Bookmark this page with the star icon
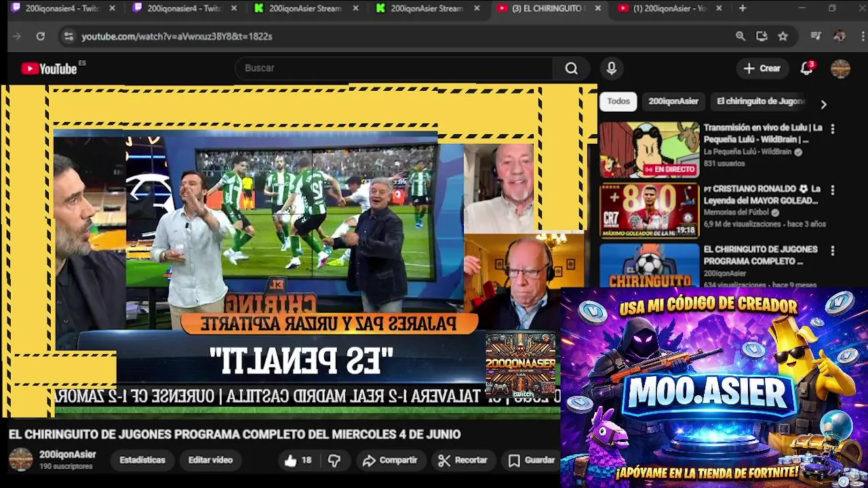The height and width of the screenshot is (488, 868). tap(783, 37)
